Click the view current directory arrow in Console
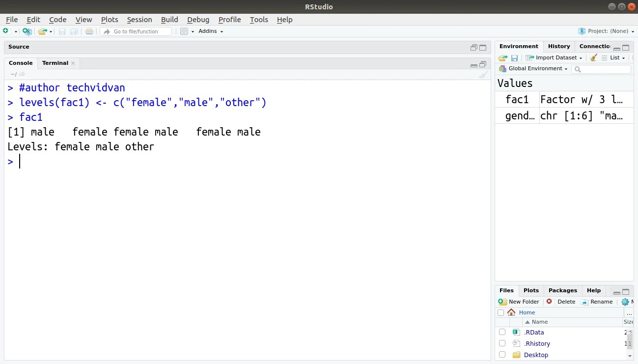Screen dimensions: 638x364 22,74
